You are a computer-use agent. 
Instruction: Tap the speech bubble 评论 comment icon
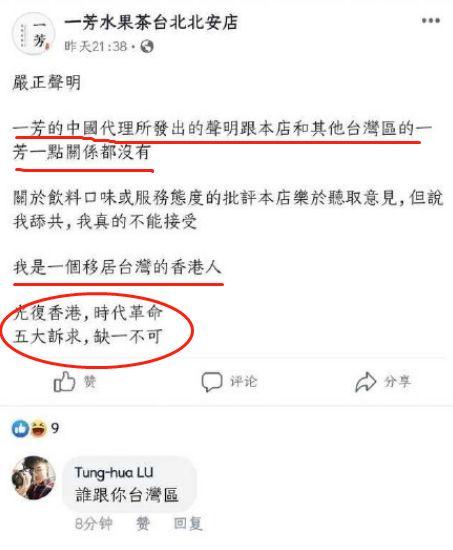click(x=212, y=382)
